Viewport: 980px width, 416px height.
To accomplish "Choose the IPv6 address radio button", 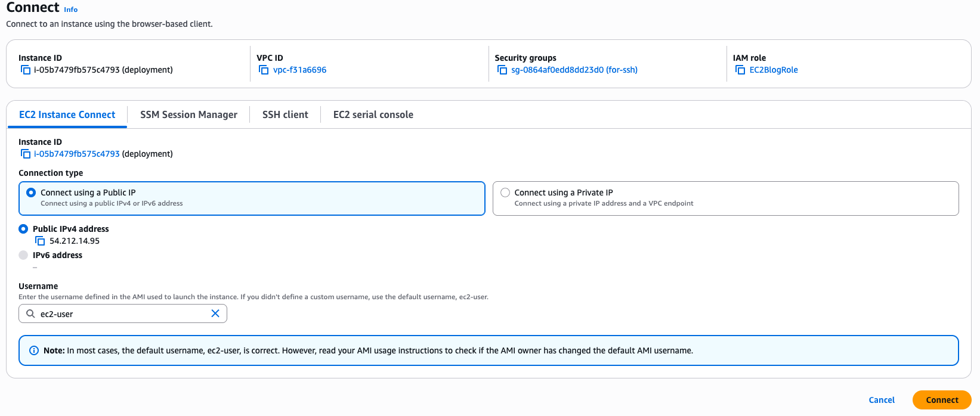I will [x=23, y=255].
